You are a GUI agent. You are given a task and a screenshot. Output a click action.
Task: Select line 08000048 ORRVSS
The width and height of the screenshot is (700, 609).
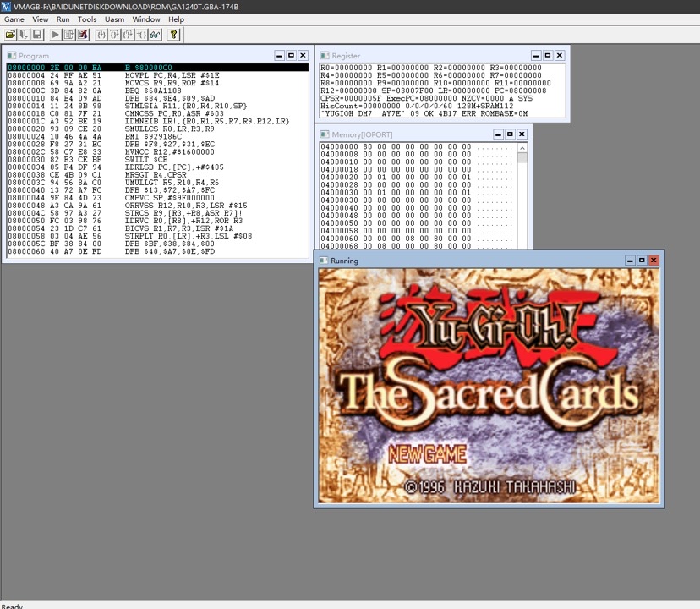click(x=157, y=206)
